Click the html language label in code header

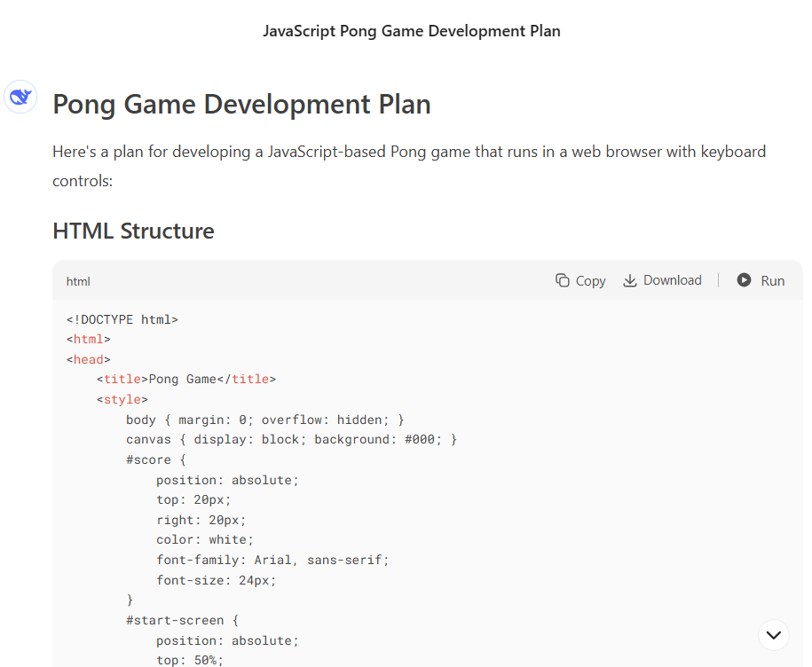78,281
